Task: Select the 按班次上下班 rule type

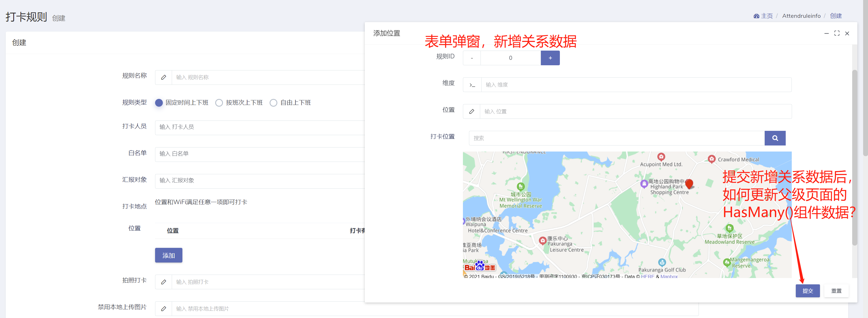Action: [219, 102]
